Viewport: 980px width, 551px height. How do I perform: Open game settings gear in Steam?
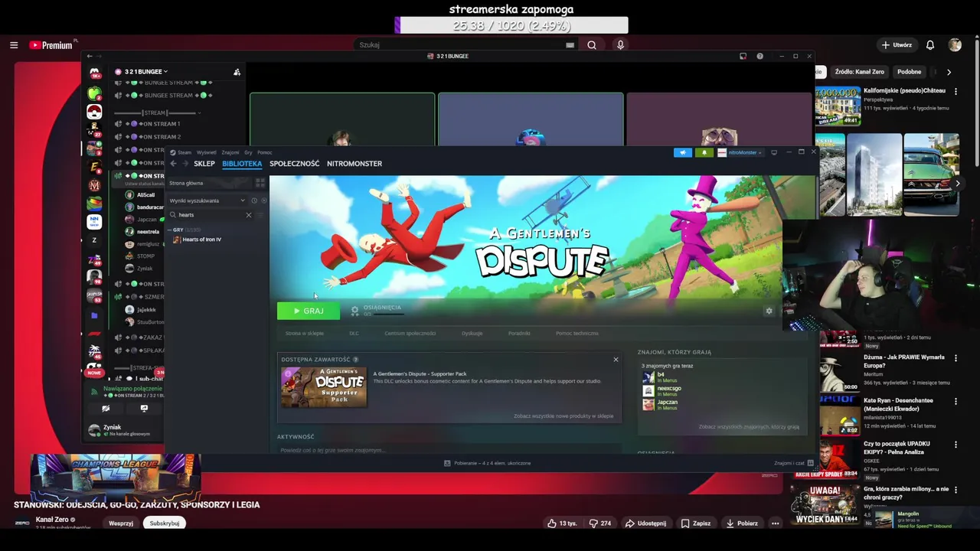[x=769, y=311]
